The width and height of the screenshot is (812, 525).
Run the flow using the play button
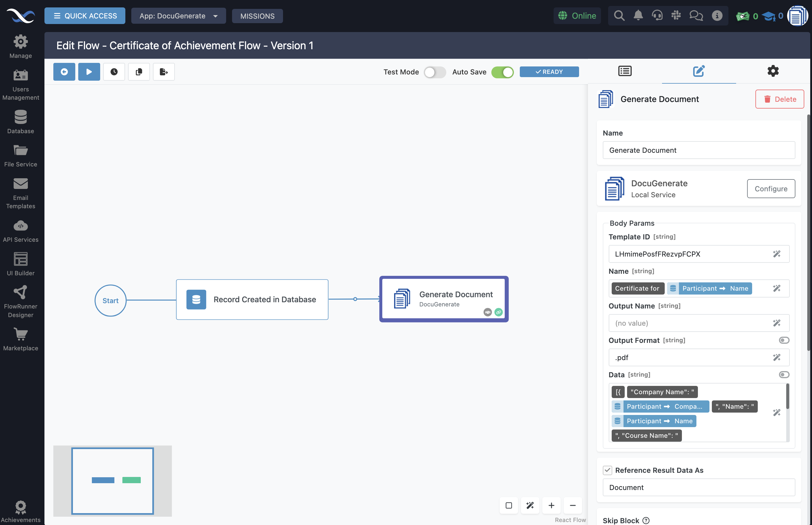tap(89, 71)
